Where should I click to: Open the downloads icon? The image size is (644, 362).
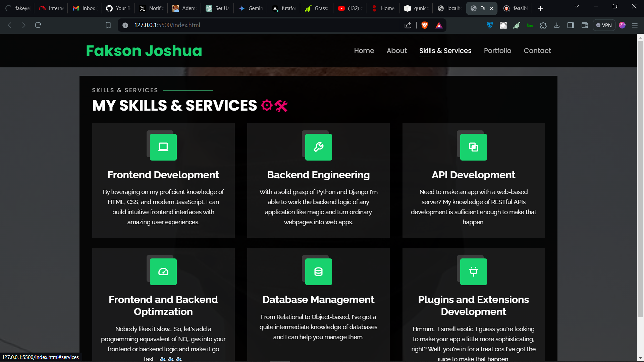pos(557,25)
